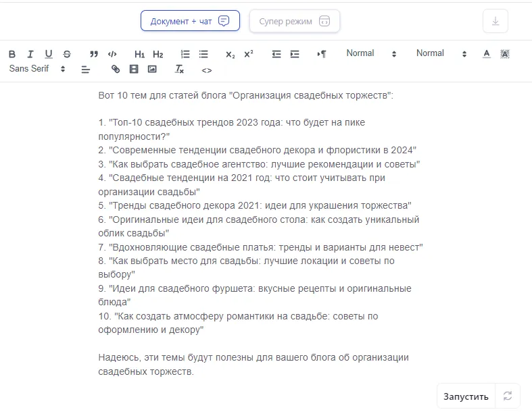The height and width of the screenshot is (416, 532).
Task: Create a bulleted list
Action: 203,54
